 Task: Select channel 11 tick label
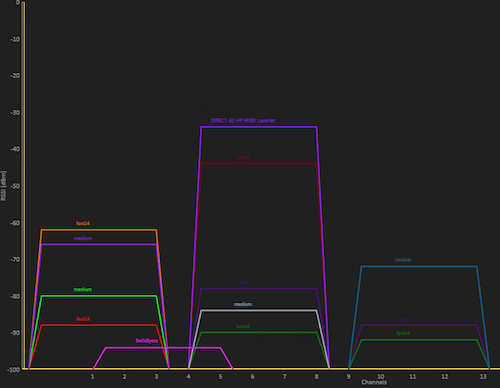[412, 377]
